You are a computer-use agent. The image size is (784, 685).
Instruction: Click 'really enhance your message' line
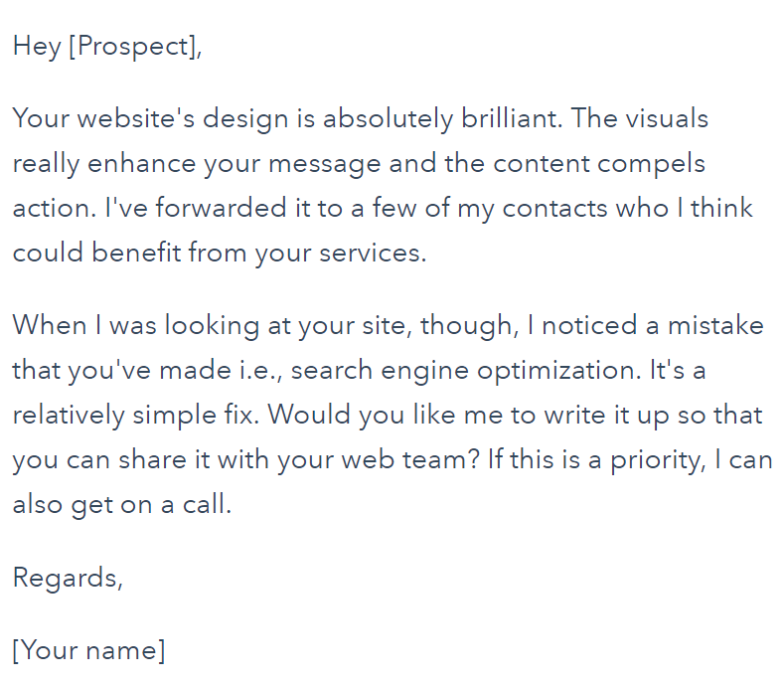coord(197,164)
